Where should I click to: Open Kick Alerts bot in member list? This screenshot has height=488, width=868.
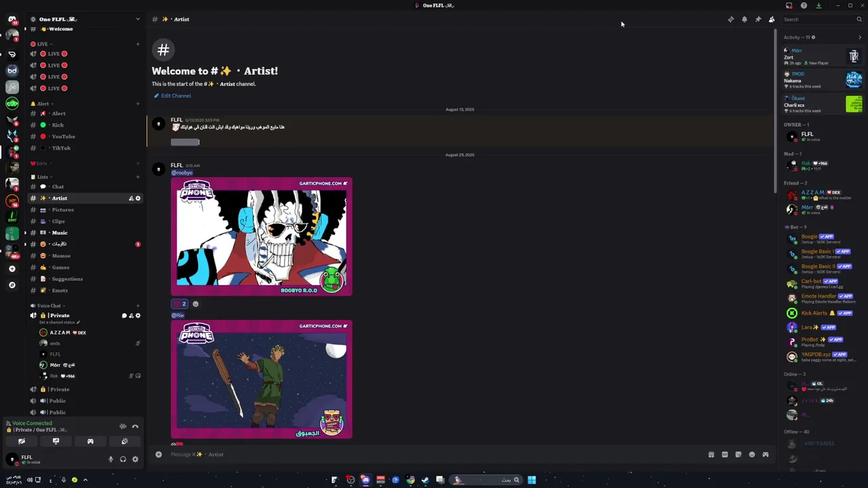click(823, 313)
